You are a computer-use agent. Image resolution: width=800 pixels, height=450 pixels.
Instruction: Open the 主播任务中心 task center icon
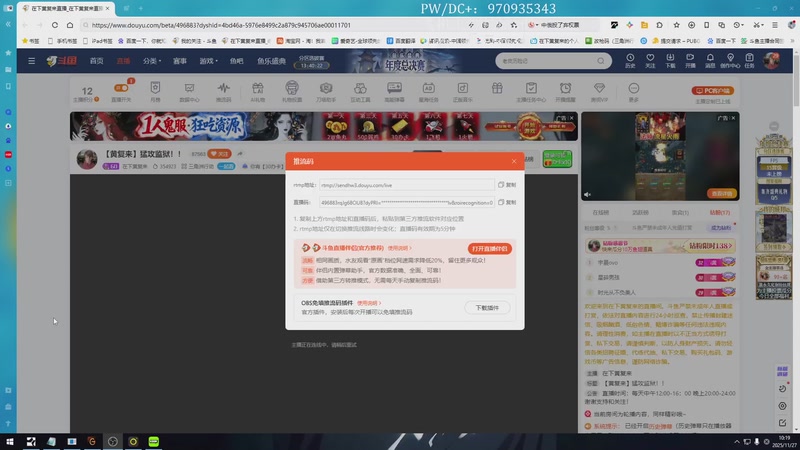coord(531,91)
